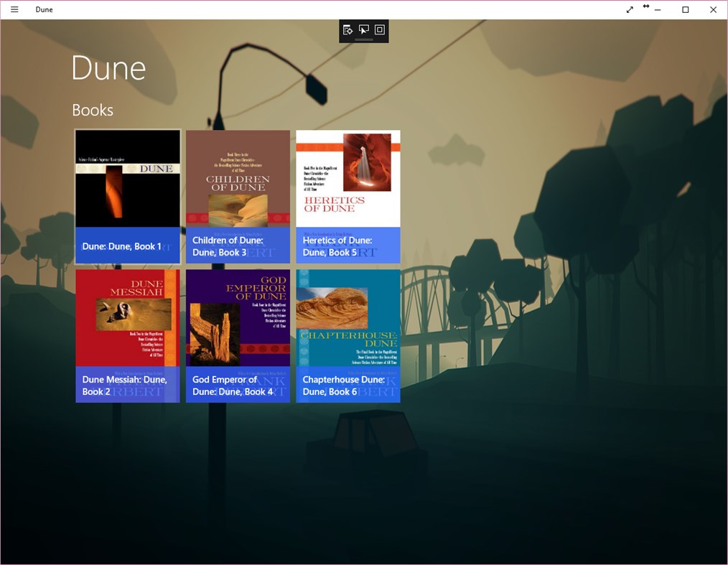Enter full screen mode

[630, 9]
